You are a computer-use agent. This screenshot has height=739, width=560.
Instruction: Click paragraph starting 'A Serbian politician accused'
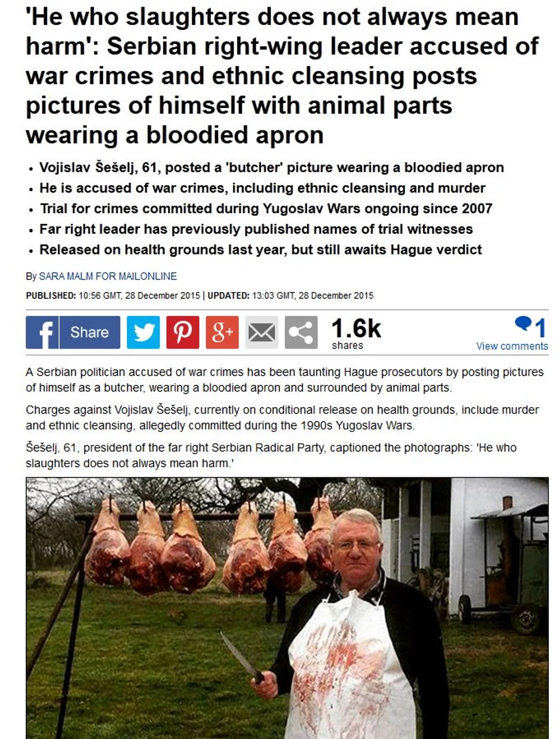285,381
